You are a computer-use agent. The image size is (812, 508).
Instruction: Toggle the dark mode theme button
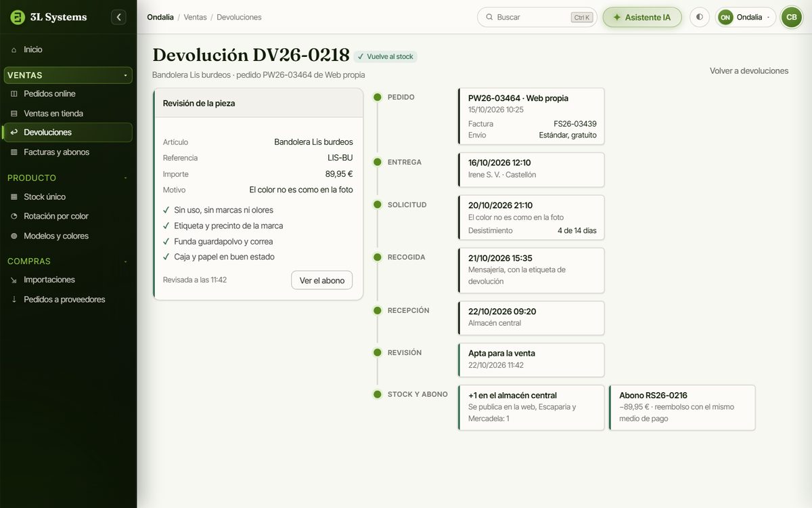coord(700,17)
